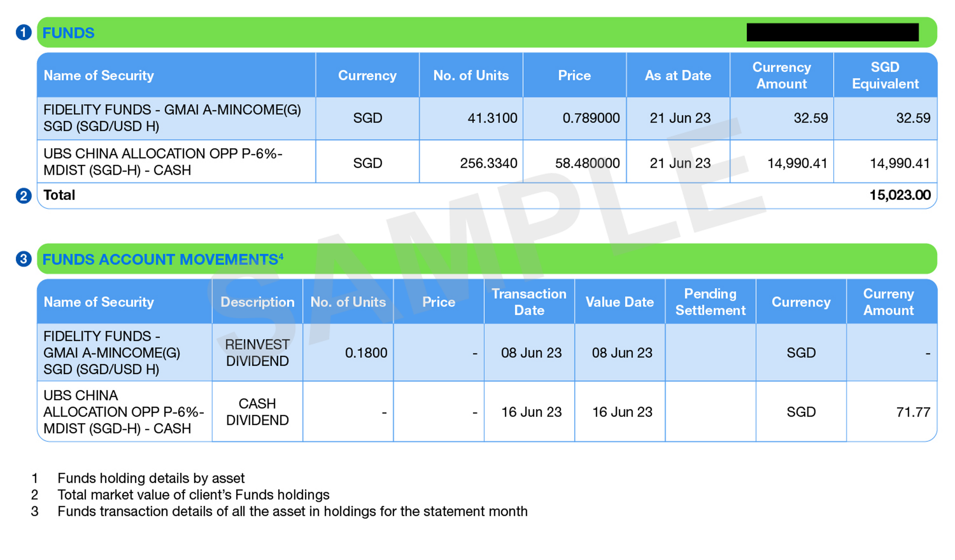
Task: Click 21 Jun 23 date in UBS row
Action: click(680, 163)
